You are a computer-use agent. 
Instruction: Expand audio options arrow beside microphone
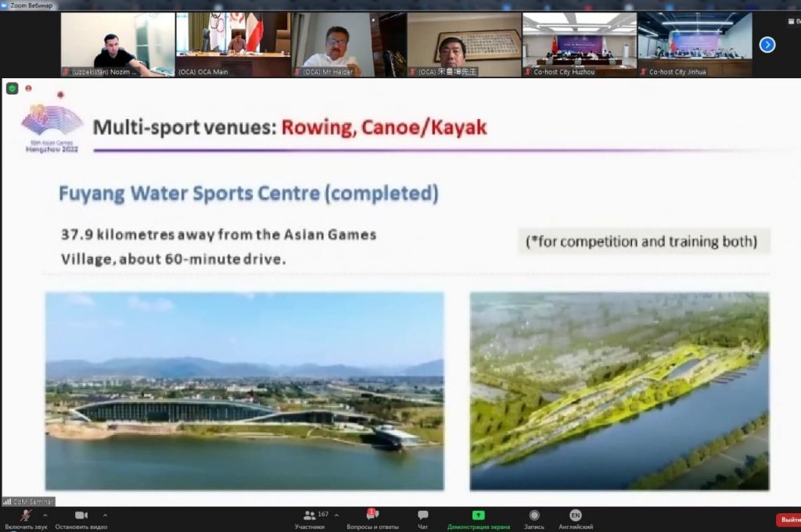(45, 516)
